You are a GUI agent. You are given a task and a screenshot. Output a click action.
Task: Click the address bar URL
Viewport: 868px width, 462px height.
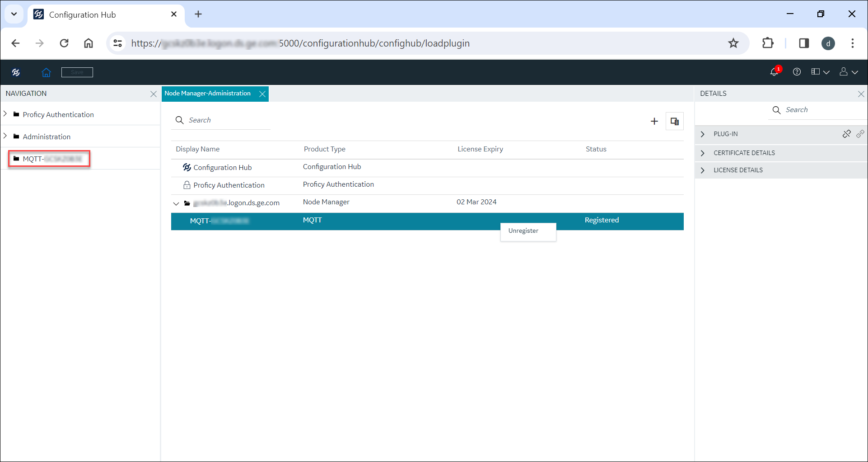[x=300, y=43]
